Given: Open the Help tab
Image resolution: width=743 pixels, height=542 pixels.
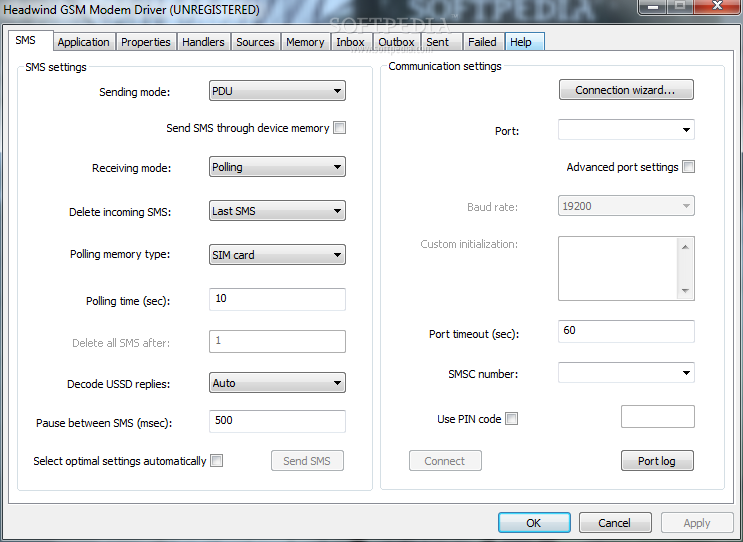Looking at the screenshot, I should (525, 42).
